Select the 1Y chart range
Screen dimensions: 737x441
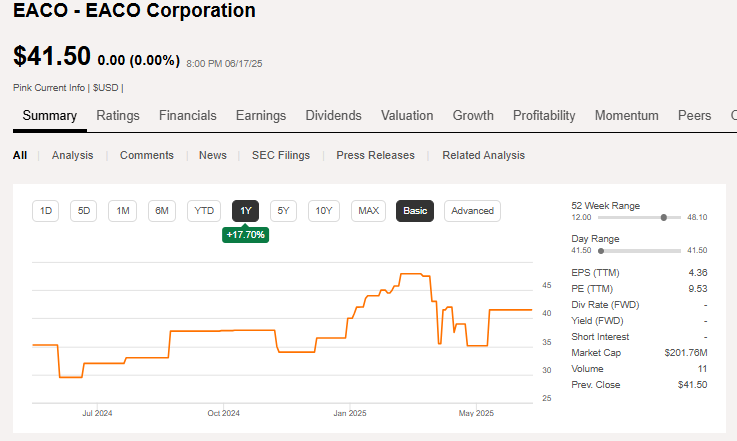[x=245, y=211]
